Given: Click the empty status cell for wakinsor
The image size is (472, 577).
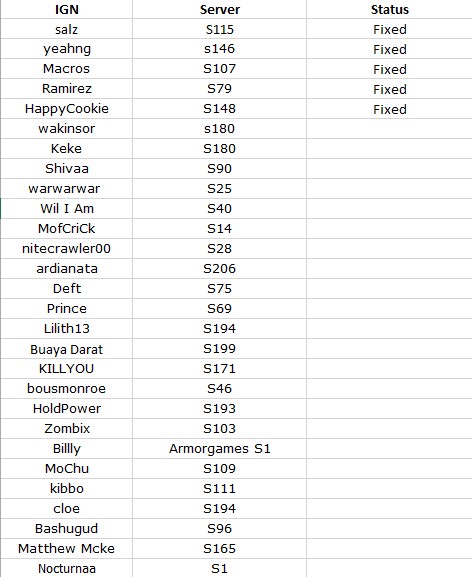Looking at the screenshot, I should (389, 129).
